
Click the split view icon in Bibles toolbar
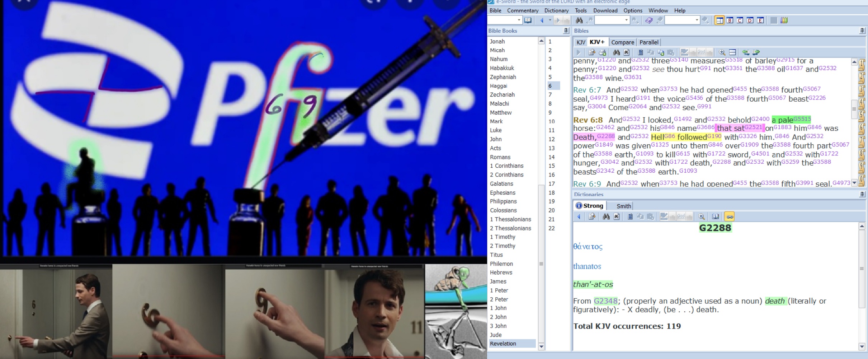point(732,52)
